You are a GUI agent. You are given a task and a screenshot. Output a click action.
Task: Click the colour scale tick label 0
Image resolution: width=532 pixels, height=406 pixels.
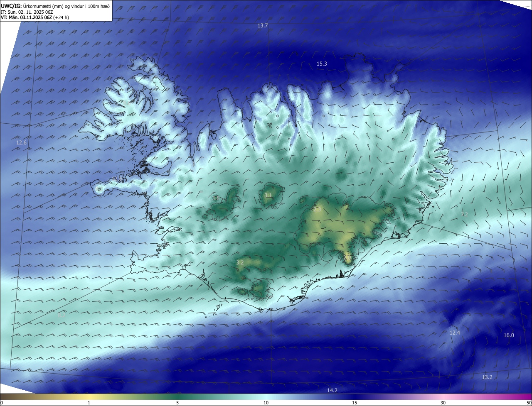(2, 403)
